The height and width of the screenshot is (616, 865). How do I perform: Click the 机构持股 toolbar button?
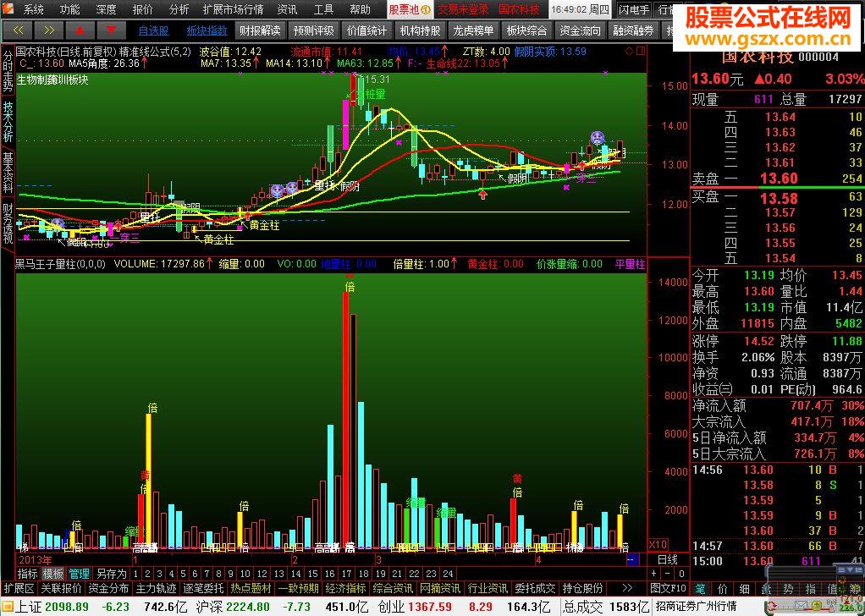(x=421, y=30)
